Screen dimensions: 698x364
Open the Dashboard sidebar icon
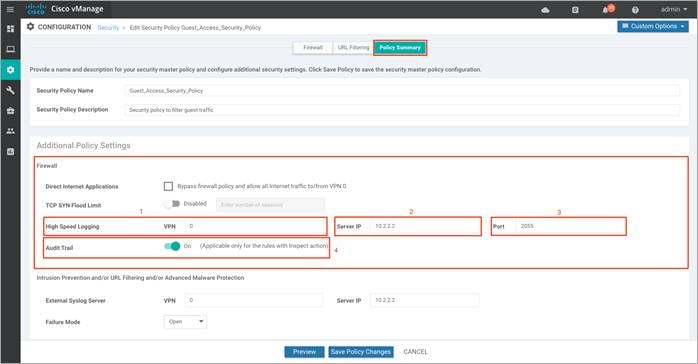coord(10,29)
